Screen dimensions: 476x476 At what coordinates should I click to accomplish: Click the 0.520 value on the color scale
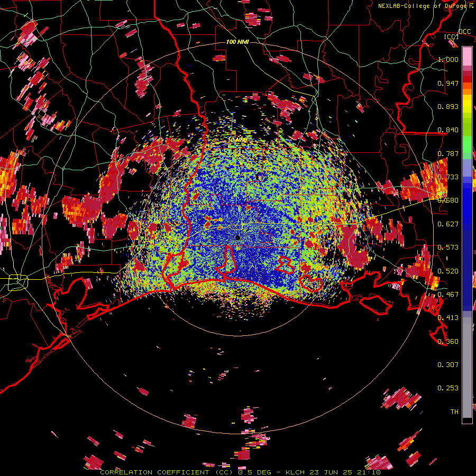tap(448, 271)
